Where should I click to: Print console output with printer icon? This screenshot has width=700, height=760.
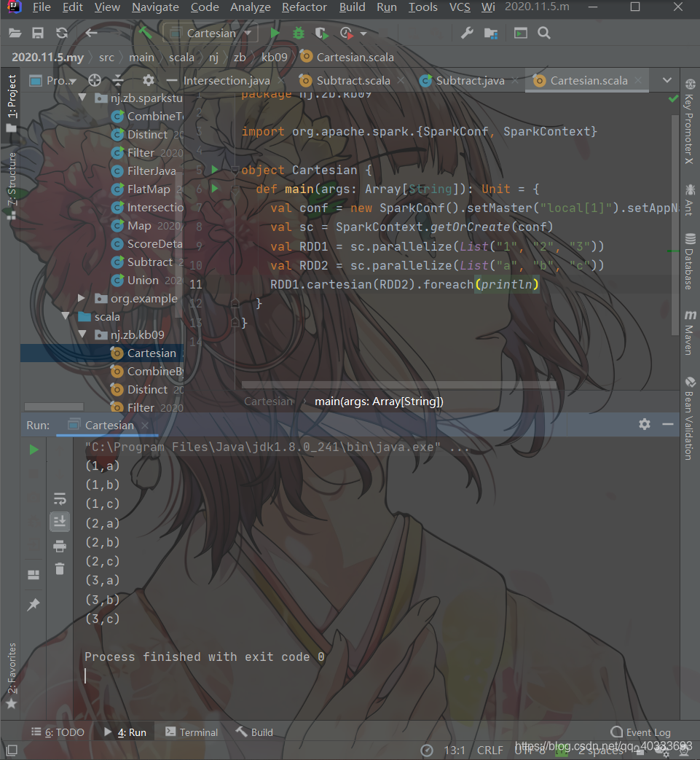[60, 546]
